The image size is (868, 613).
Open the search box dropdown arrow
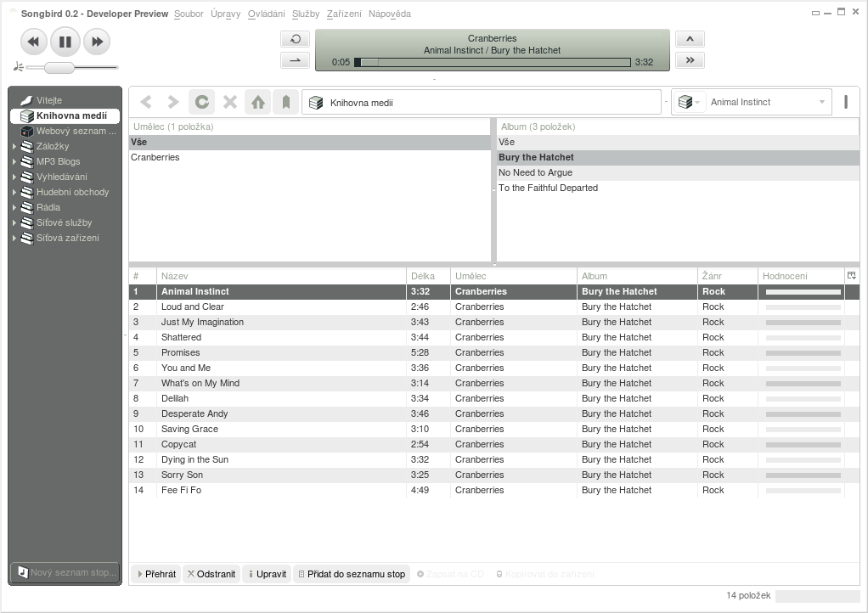tap(822, 103)
